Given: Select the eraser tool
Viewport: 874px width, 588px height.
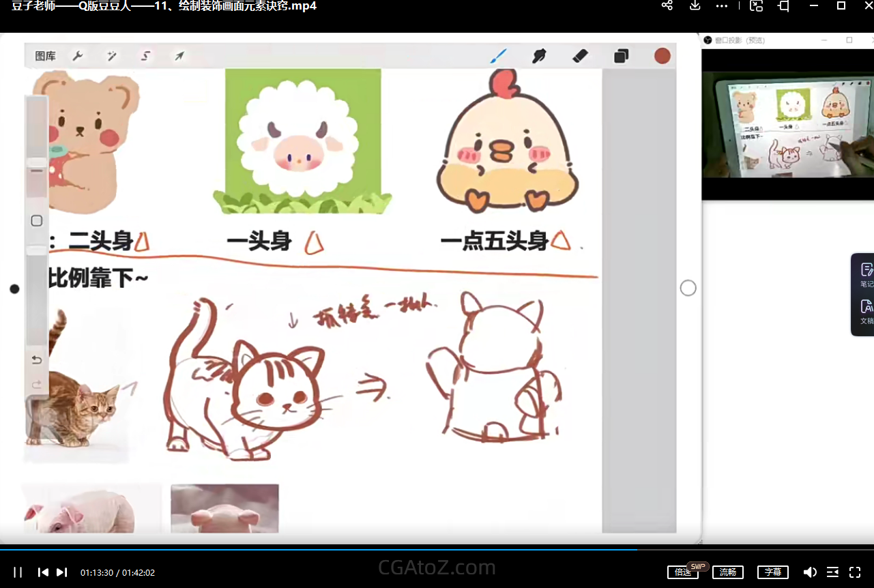Looking at the screenshot, I should tap(580, 56).
